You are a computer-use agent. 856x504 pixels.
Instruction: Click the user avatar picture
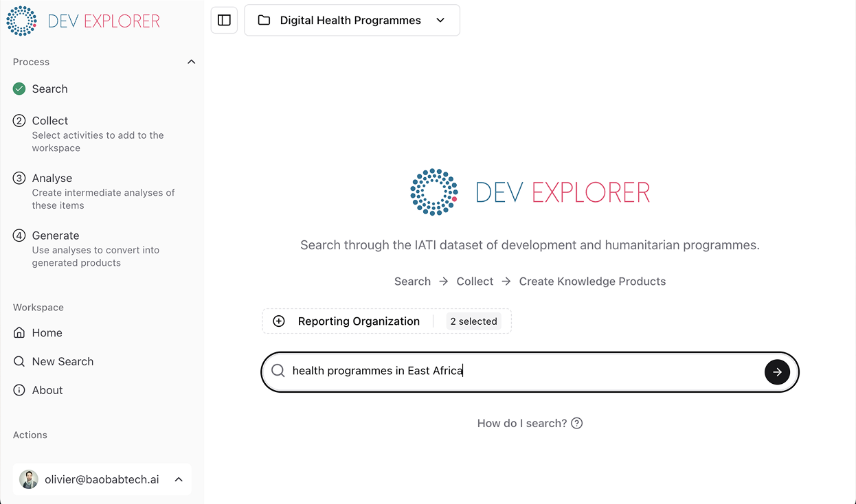pyautogui.click(x=29, y=479)
